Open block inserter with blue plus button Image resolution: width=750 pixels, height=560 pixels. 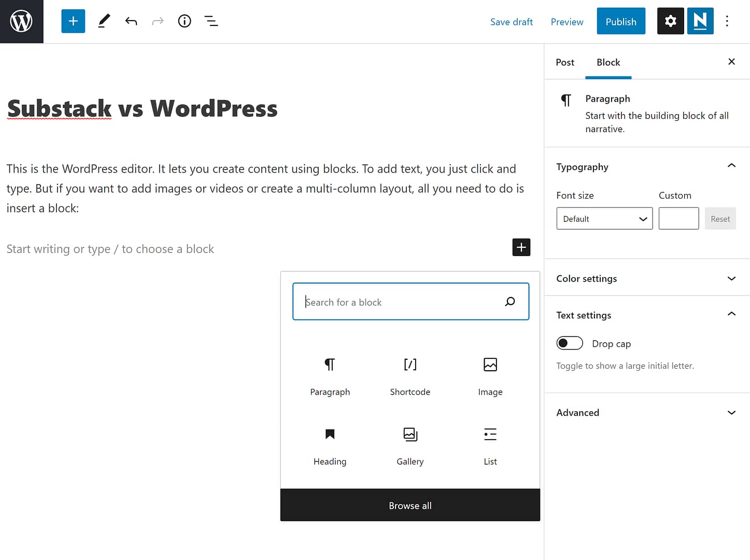coord(73,21)
